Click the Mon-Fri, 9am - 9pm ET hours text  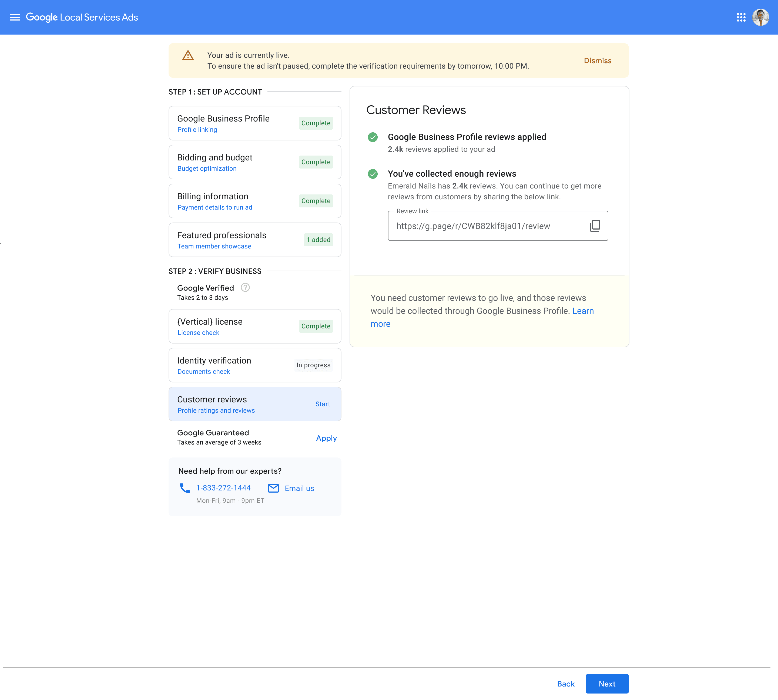coord(230,500)
